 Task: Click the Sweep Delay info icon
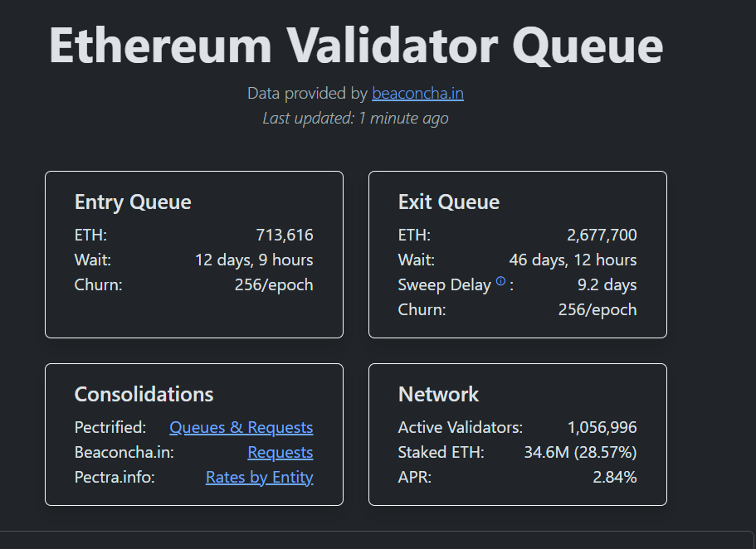click(500, 282)
